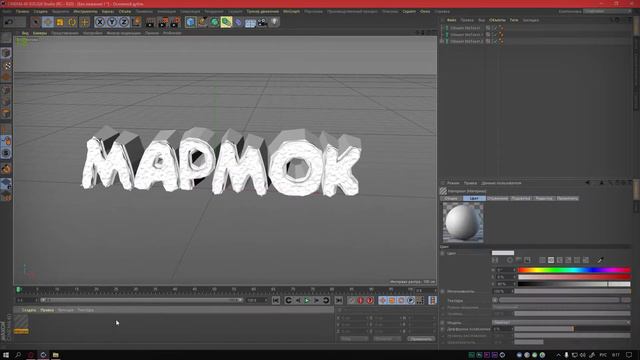The width and height of the screenshot is (640, 360).
Task: Open the Объекты menu in the object manager
Action: coord(497,20)
